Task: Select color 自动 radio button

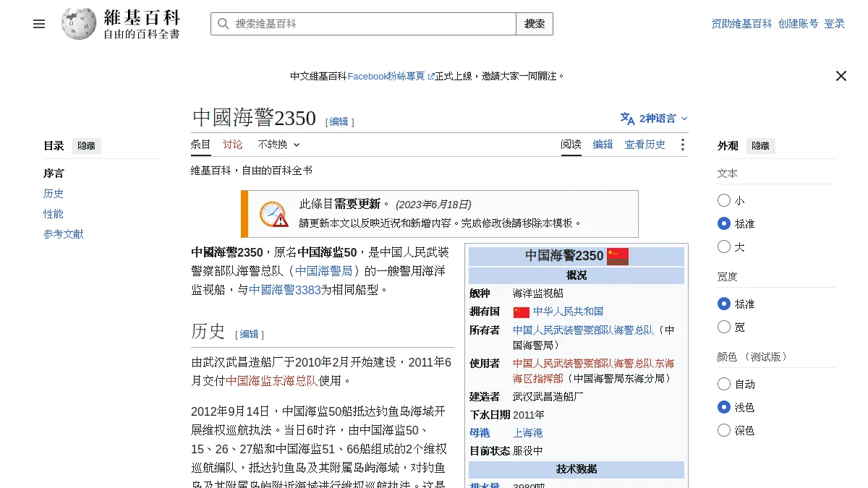Action: pyautogui.click(x=724, y=384)
